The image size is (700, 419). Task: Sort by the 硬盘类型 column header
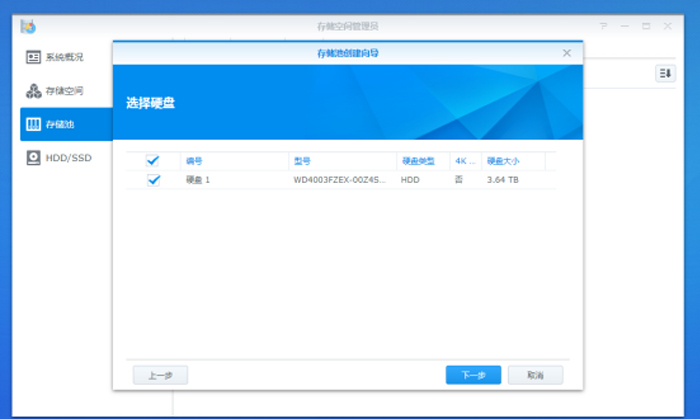(x=423, y=161)
